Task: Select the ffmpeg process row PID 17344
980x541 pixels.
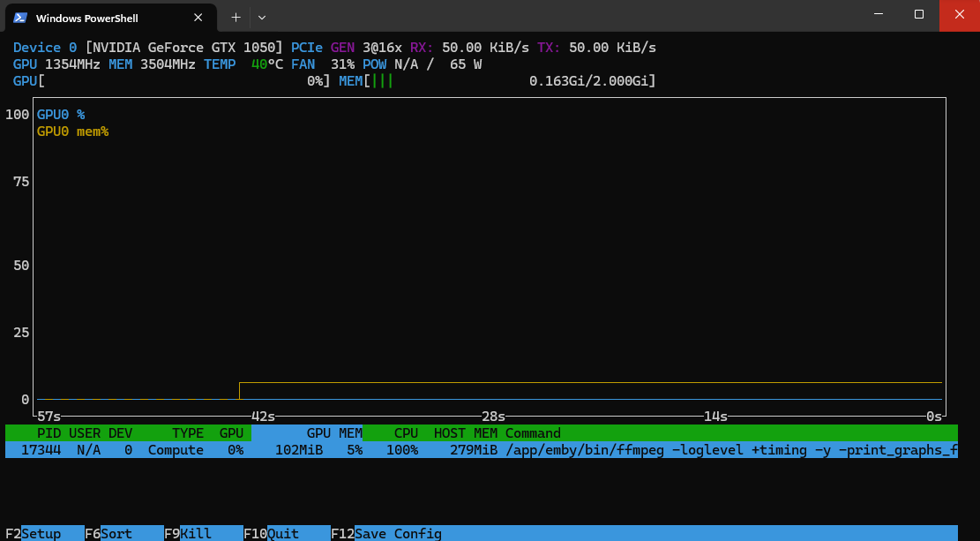Action: pos(482,450)
